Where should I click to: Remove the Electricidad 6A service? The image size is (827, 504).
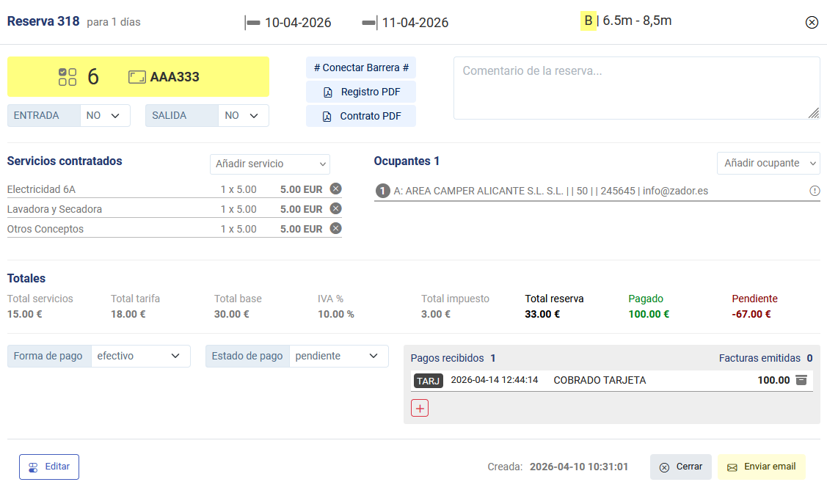coord(335,189)
